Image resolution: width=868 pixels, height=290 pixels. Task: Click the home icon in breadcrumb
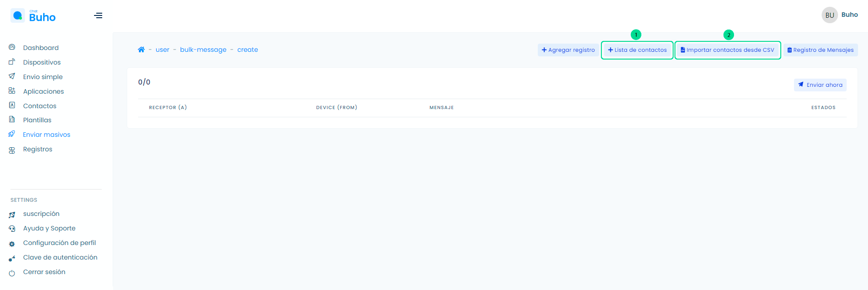click(x=141, y=50)
